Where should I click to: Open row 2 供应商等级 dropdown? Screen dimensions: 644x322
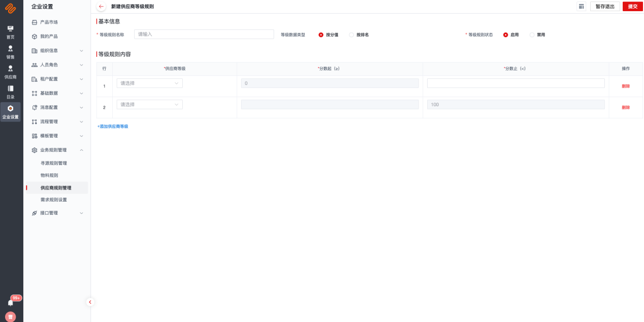(149, 105)
